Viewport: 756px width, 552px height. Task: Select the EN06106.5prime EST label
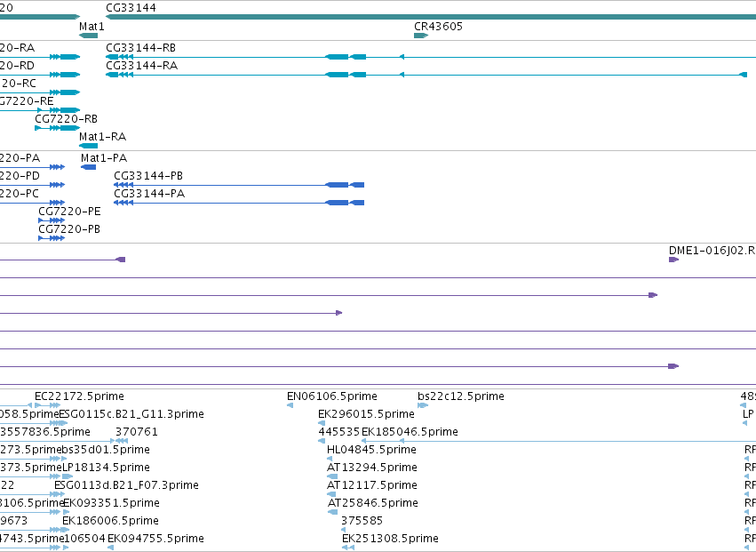click(332, 396)
